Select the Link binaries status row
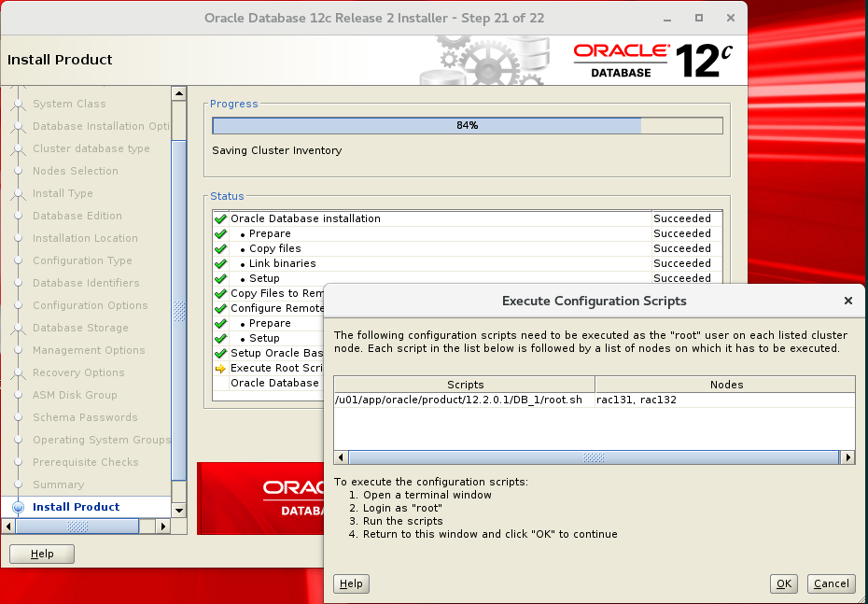 pos(468,263)
